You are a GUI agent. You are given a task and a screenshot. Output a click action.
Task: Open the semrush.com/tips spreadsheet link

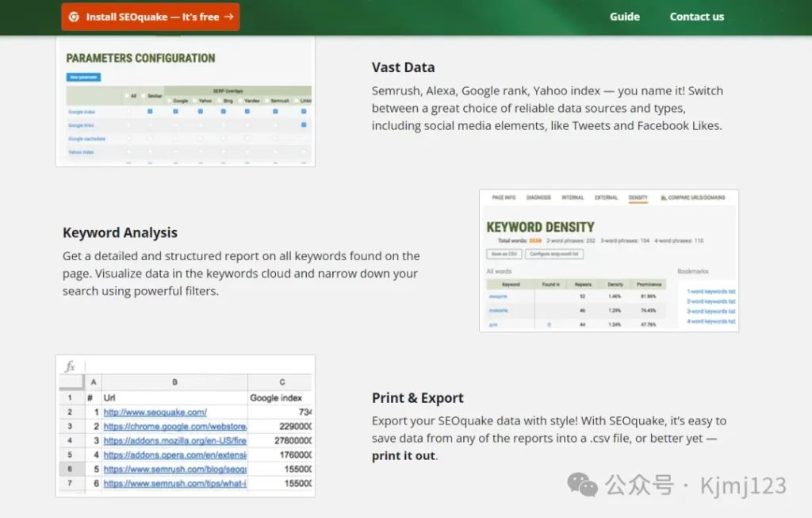tap(175, 483)
